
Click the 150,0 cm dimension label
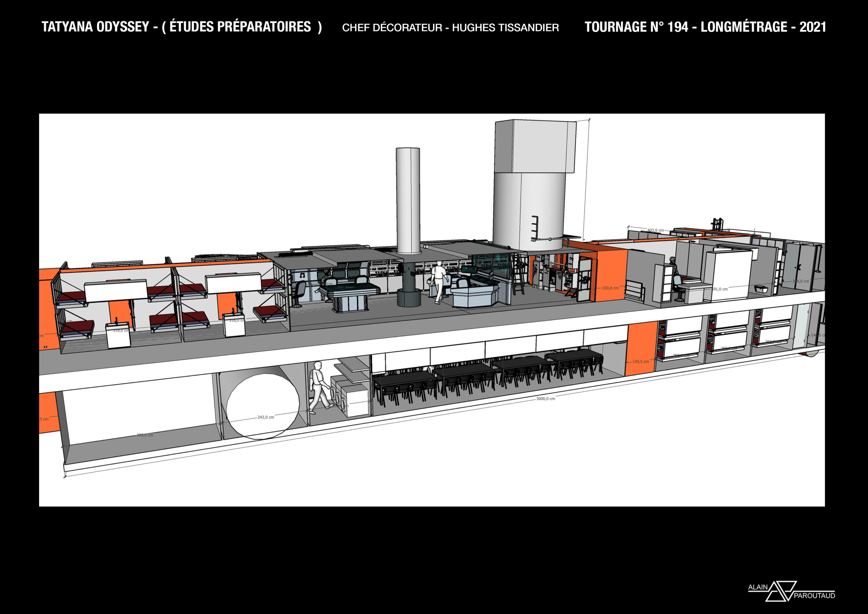(610, 288)
